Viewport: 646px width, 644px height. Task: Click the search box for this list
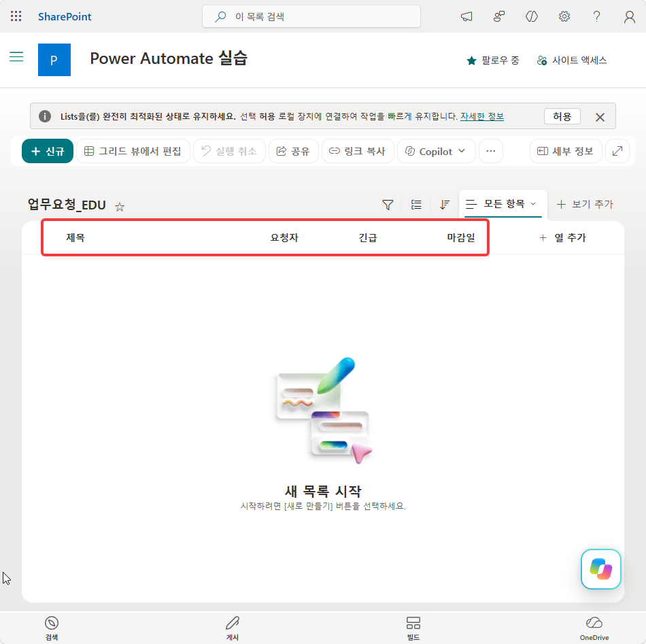pos(311,16)
